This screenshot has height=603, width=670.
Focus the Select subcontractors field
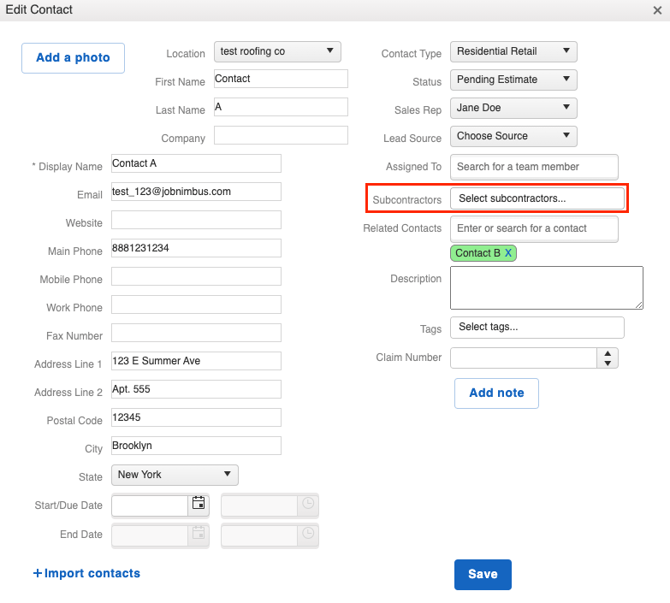pos(537,199)
